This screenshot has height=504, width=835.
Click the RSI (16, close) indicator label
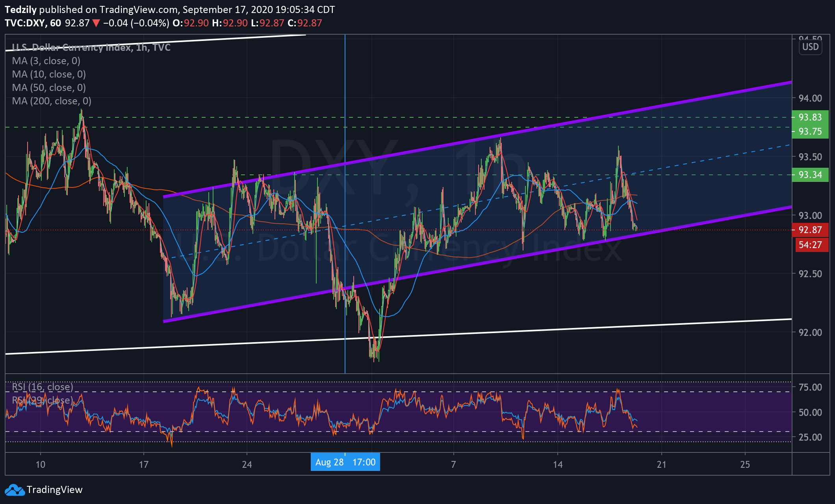click(x=43, y=387)
